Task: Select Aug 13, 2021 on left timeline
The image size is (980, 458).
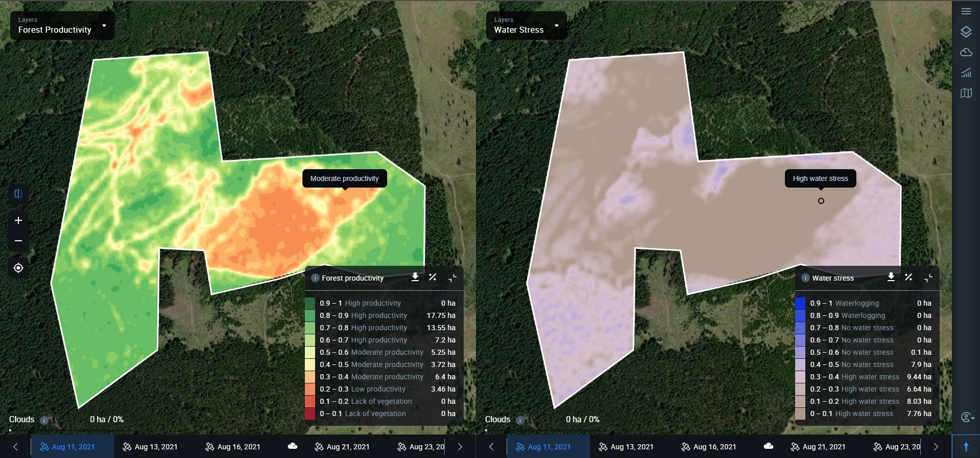Action: [x=150, y=447]
